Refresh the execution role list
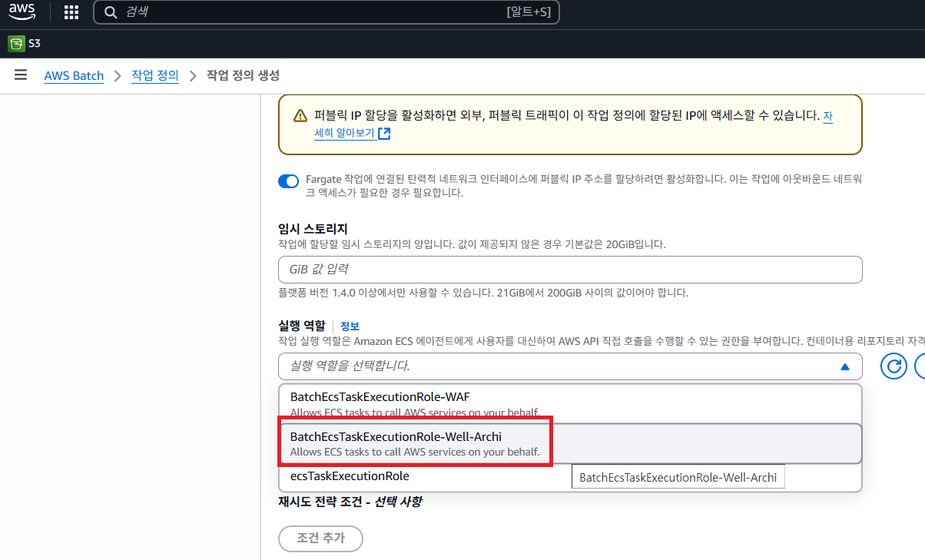This screenshot has height=560, width=925. [x=893, y=366]
